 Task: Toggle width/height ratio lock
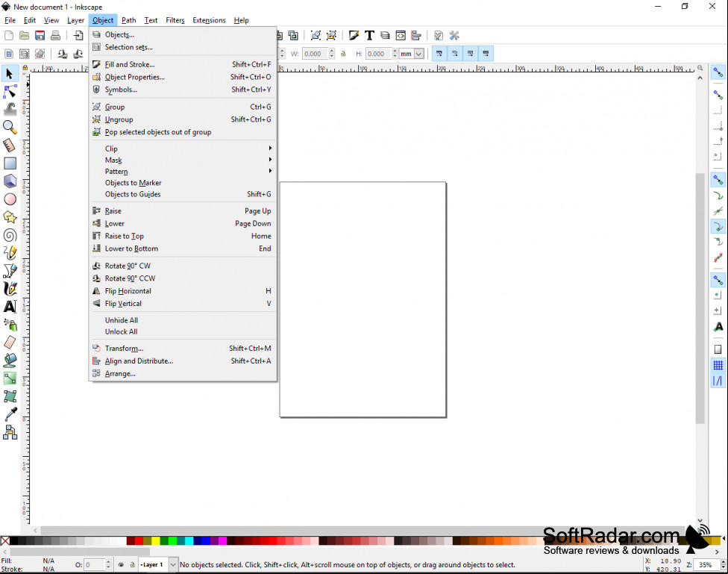click(x=344, y=54)
